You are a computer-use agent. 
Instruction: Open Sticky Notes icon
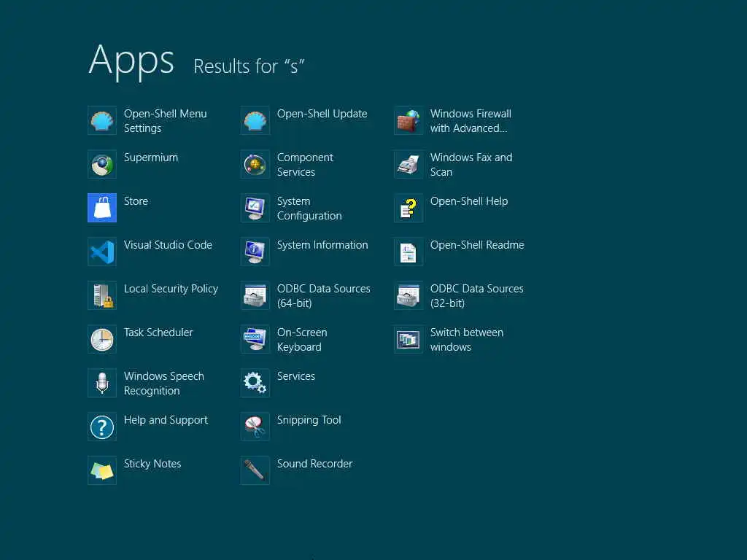pos(102,470)
